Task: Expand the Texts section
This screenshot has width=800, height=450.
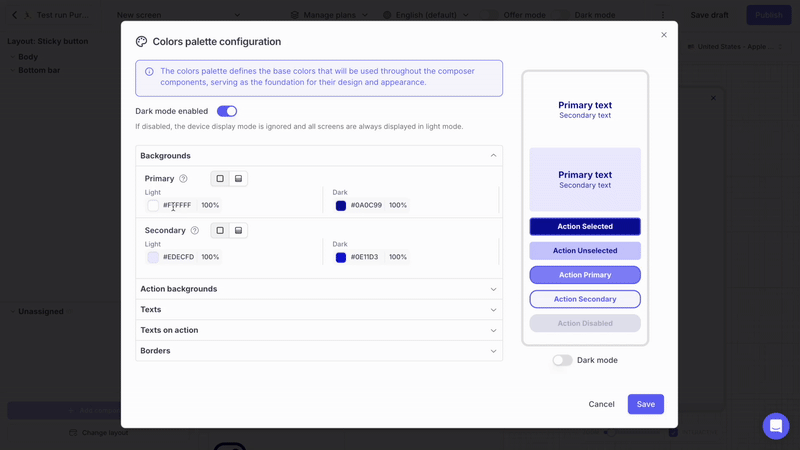Action: tap(493, 310)
